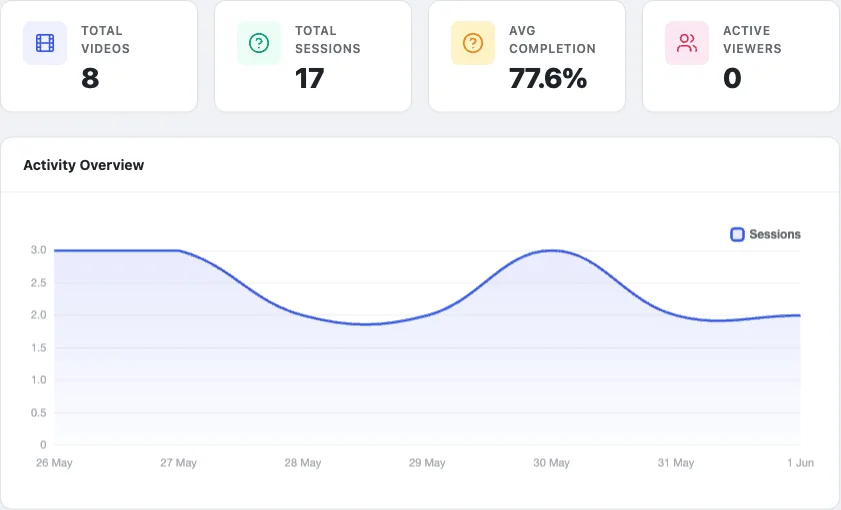
Task: Click the 0.5 y-axis label
Action: pyautogui.click(x=39, y=412)
